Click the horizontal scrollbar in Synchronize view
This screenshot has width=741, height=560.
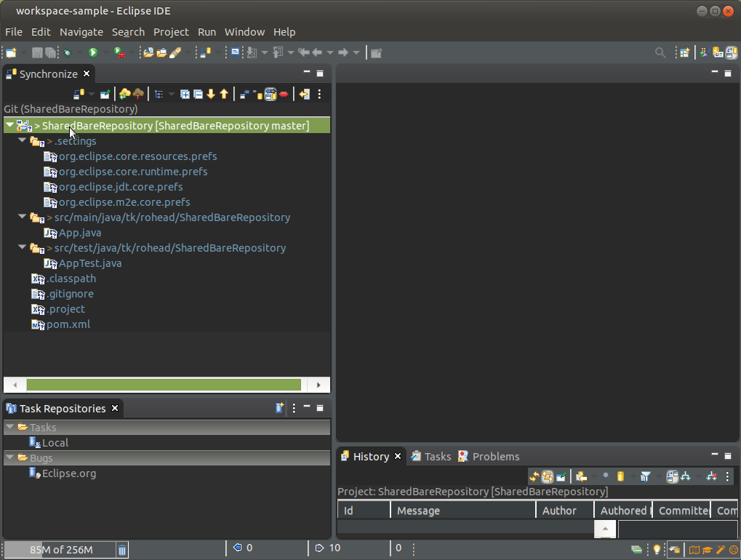coord(164,385)
